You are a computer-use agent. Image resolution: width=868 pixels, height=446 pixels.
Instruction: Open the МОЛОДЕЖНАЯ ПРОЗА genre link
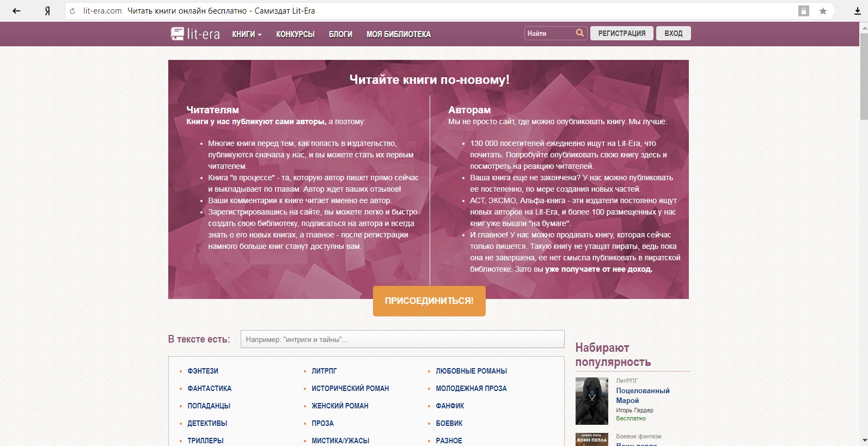471,388
